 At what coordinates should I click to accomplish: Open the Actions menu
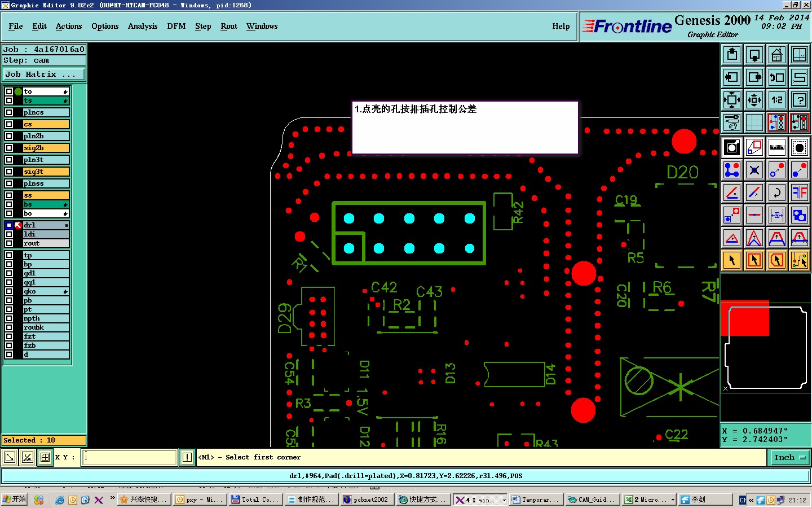69,26
